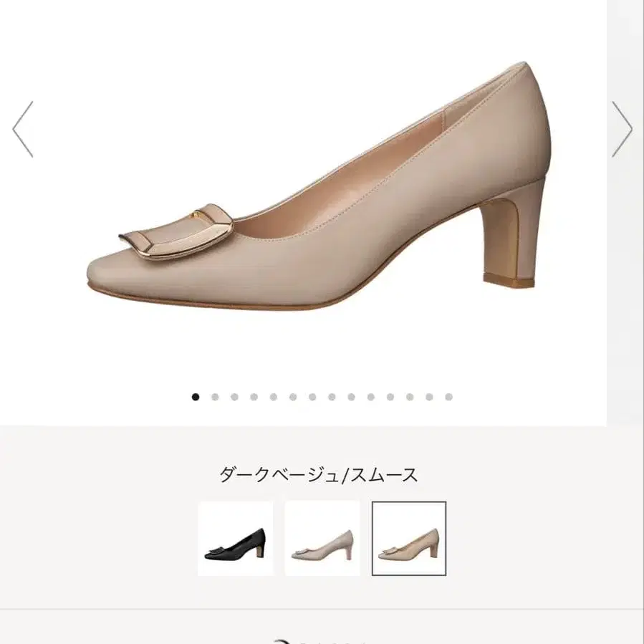Select the black pump color thumbnail
The height and width of the screenshot is (644, 644).
point(236,539)
